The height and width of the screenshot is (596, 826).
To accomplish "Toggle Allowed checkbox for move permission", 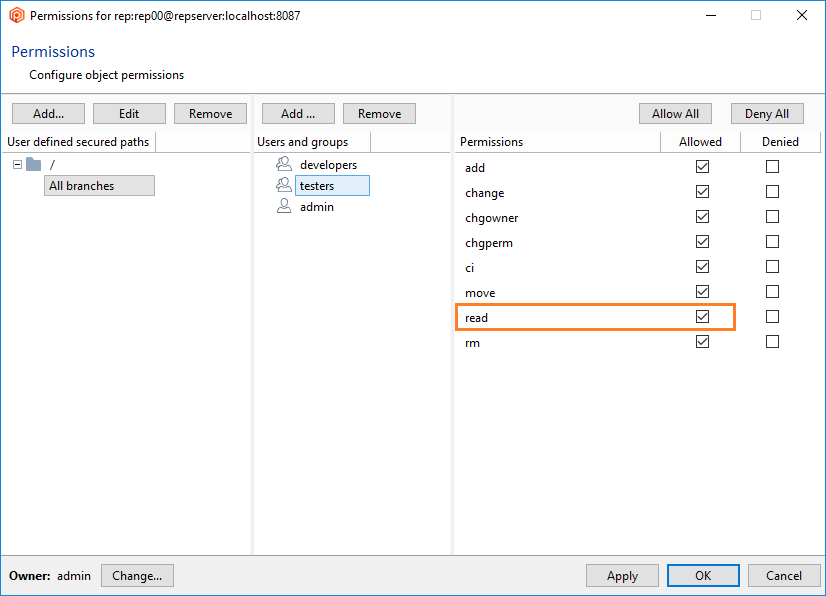I will click(x=702, y=291).
